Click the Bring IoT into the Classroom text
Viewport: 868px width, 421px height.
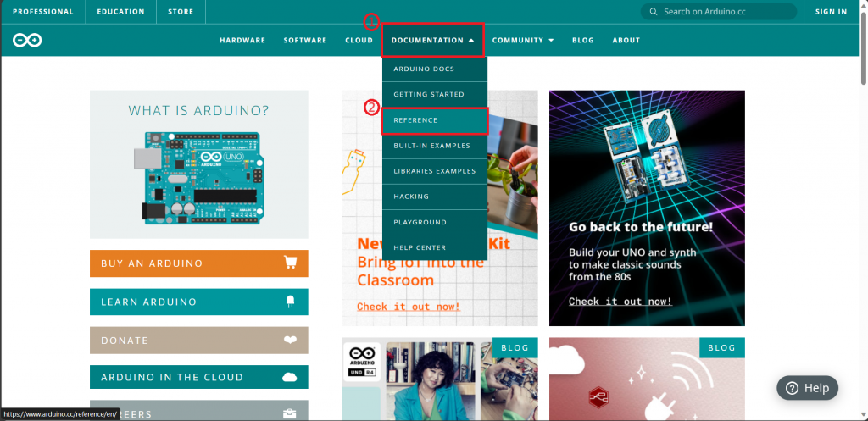(x=420, y=271)
